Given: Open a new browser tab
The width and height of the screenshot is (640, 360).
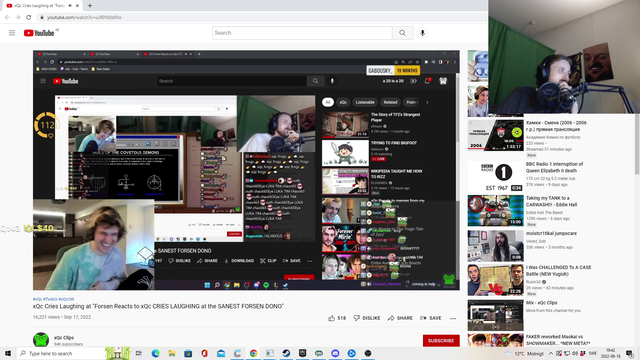Looking at the screenshot, I should point(90,6).
